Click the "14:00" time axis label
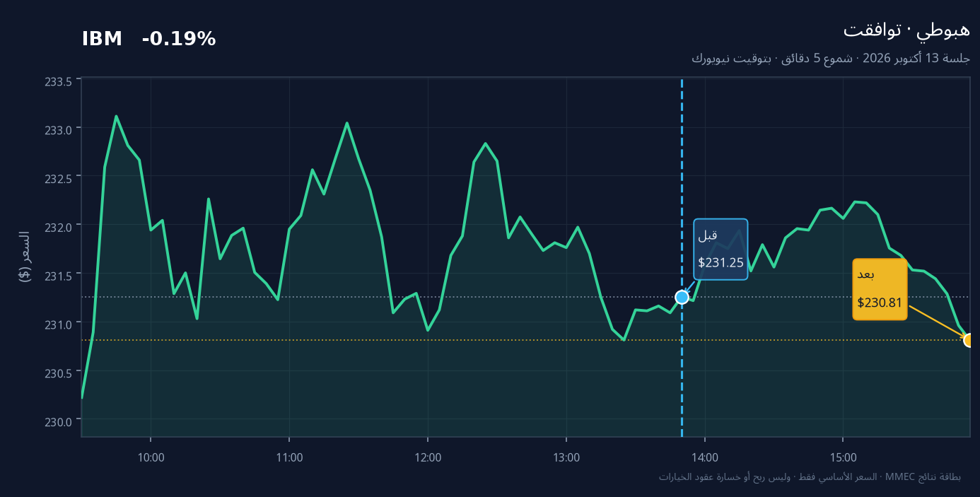The width and height of the screenshot is (980, 497). (x=705, y=457)
